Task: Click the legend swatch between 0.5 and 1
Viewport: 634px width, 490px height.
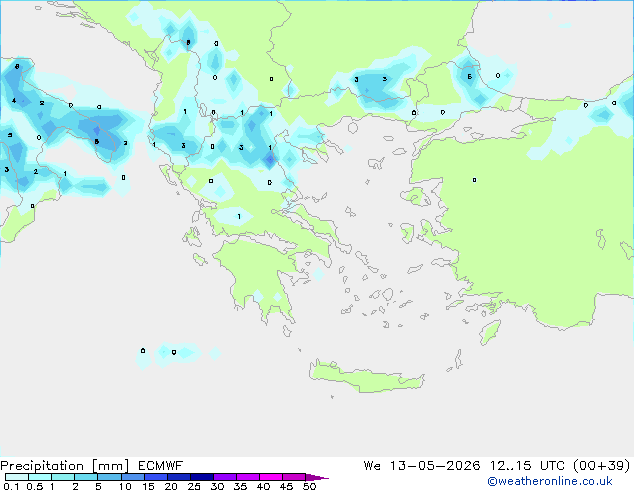Action: click(40, 477)
